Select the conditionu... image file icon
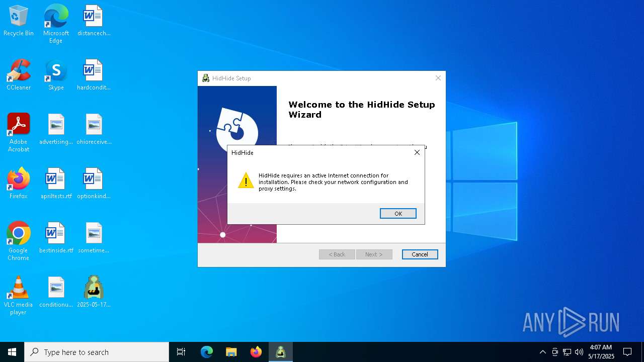This screenshot has width=644, height=362. pos(56,292)
